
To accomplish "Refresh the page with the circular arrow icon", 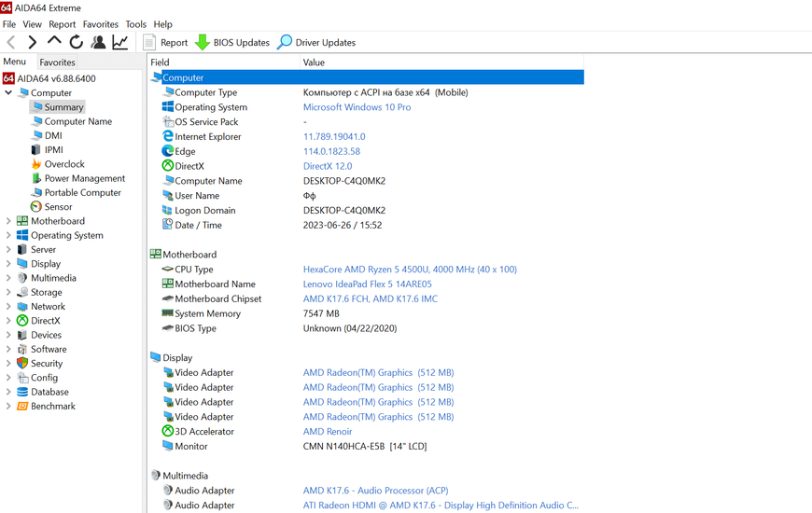I will pos(77,42).
